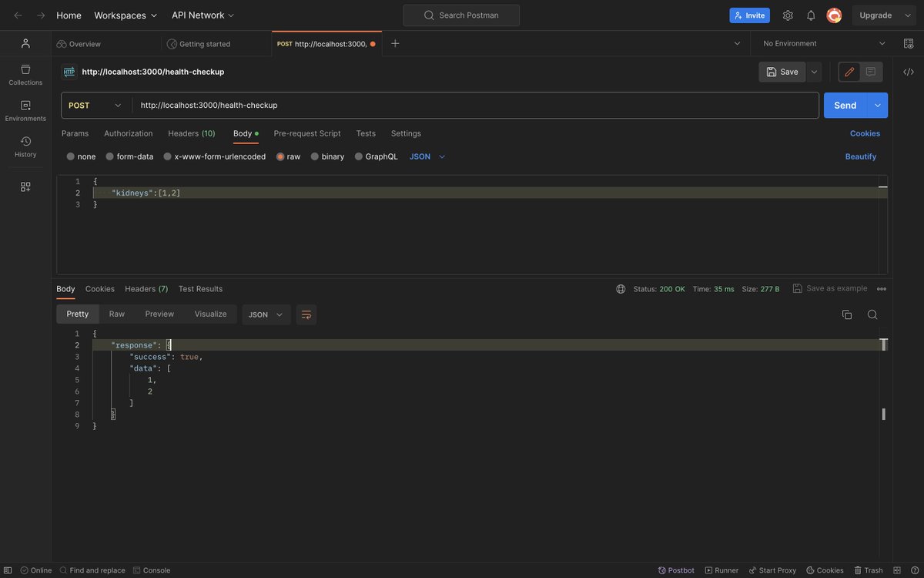The width and height of the screenshot is (924, 578).
Task: Open the Workspaces dropdown
Action: pyautogui.click(x=126, y=15)
